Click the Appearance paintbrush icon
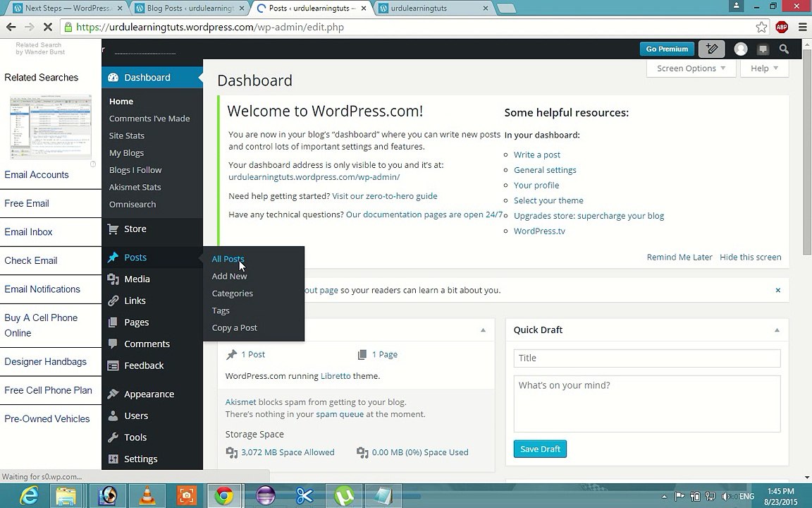 (x=113, y=394)
